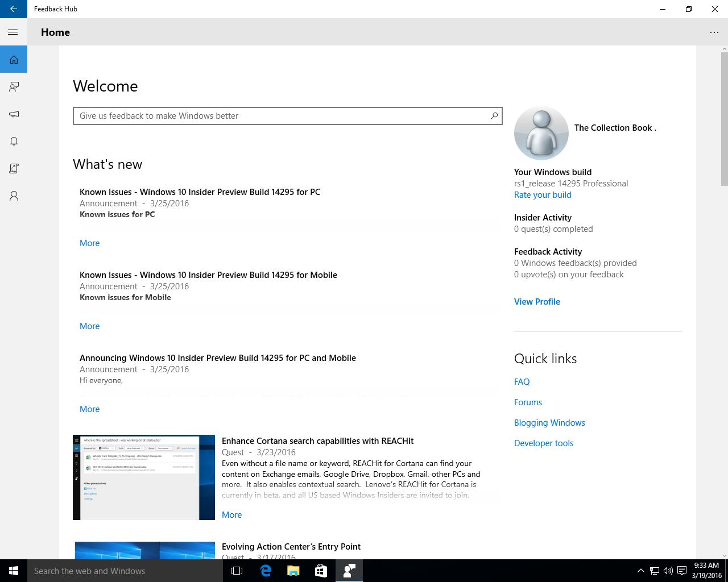Click Evolving Action Center thumbnail image
Screen dimensions: 728x582
144,550
